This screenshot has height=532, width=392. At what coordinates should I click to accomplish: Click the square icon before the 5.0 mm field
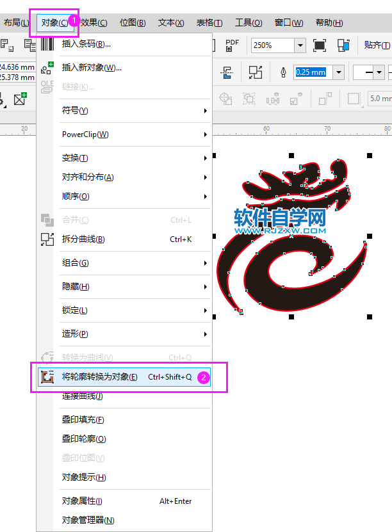click(x=354, y=99)
